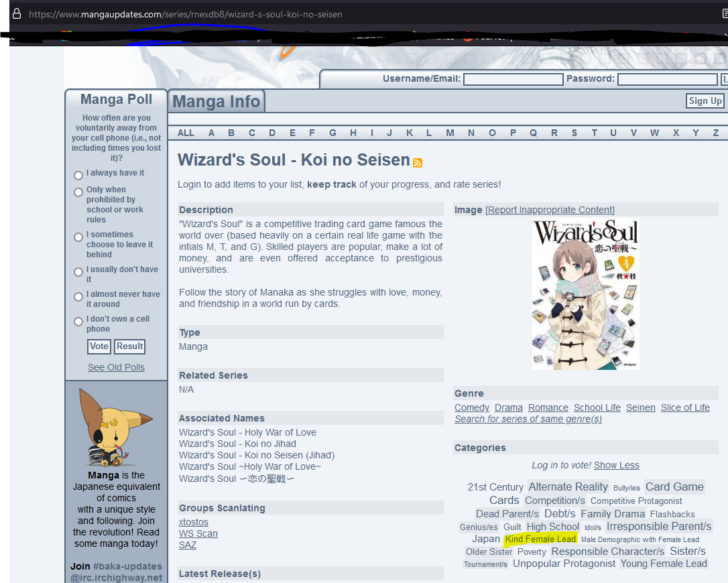Open the Debt/s category tag
This screenshot has width=728, height=583.
pos(560,514)
